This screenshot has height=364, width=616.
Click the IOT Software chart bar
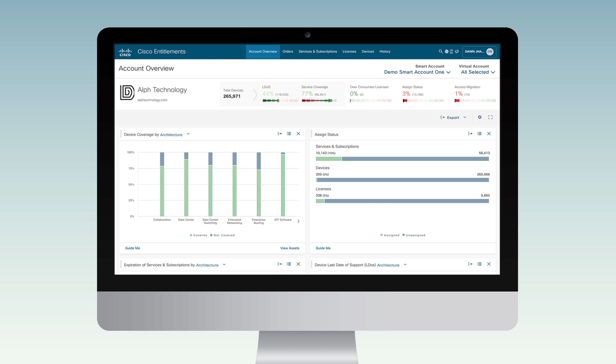coord(283,184)
